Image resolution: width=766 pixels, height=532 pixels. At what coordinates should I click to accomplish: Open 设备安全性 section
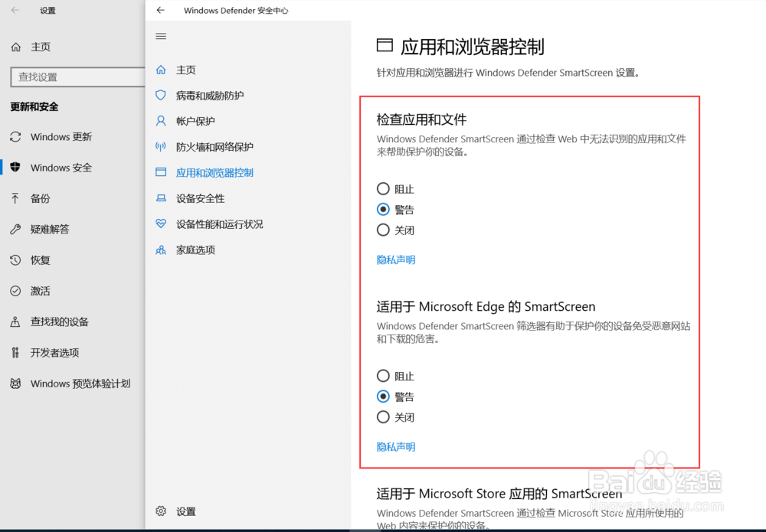click(x=200, y=198)
